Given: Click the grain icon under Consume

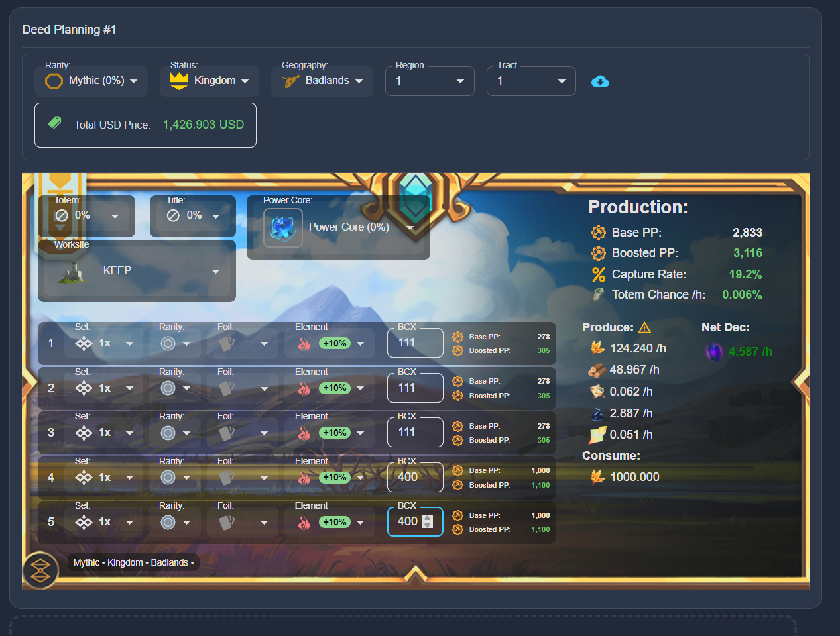Looking at the screenshot, I should pos(597,477).
